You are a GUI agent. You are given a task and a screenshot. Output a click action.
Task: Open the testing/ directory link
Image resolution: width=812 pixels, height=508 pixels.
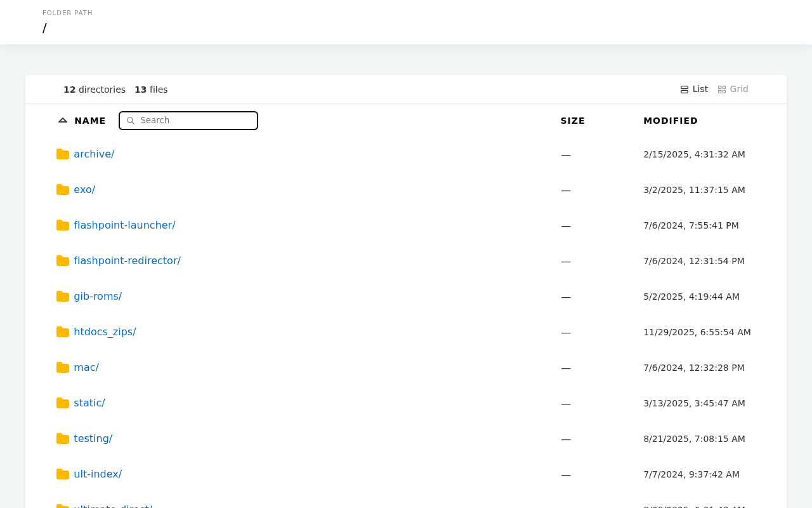[x=93, y=438]
